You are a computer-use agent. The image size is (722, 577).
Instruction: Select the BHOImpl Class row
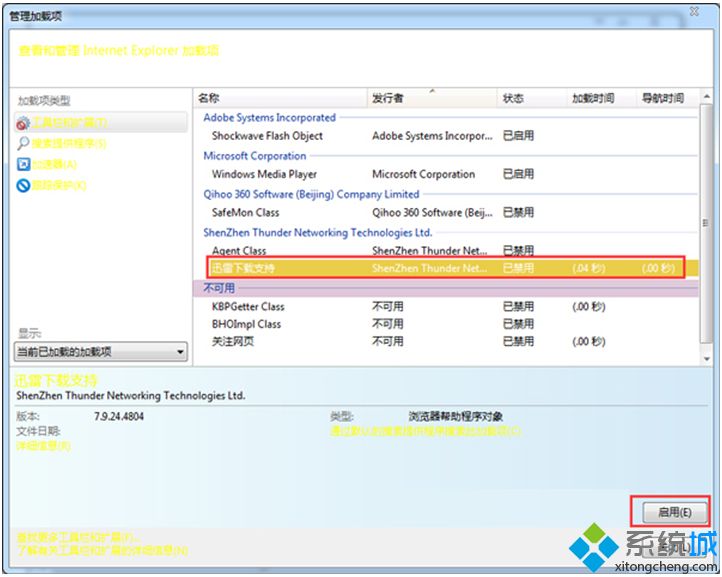446,324
